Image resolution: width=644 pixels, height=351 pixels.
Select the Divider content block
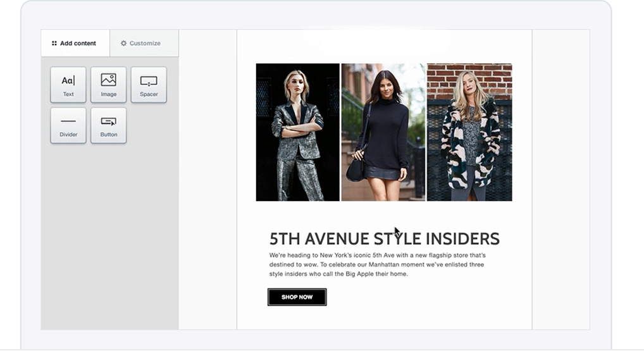(68, 125)
